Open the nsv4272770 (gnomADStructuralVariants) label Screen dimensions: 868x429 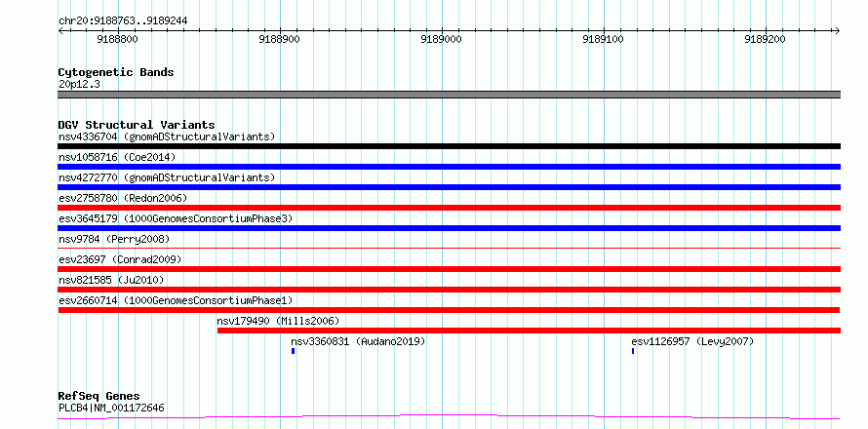pyautogui.click(x=167, y=177)
